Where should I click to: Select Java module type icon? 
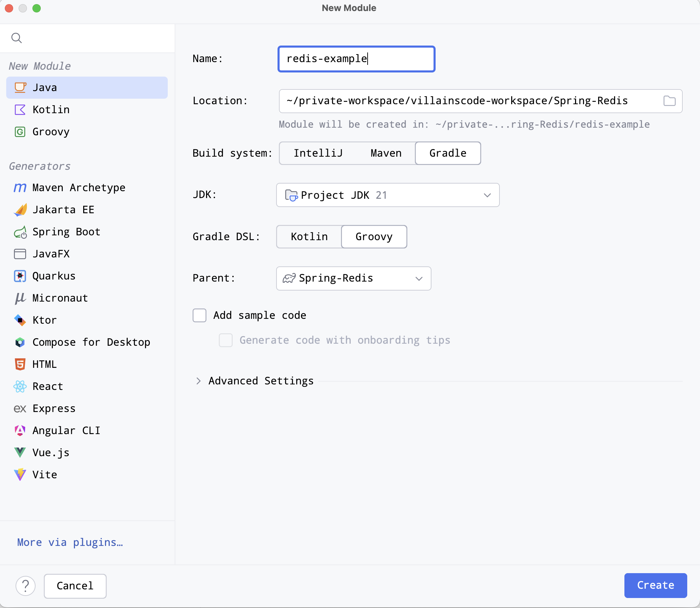21,87
